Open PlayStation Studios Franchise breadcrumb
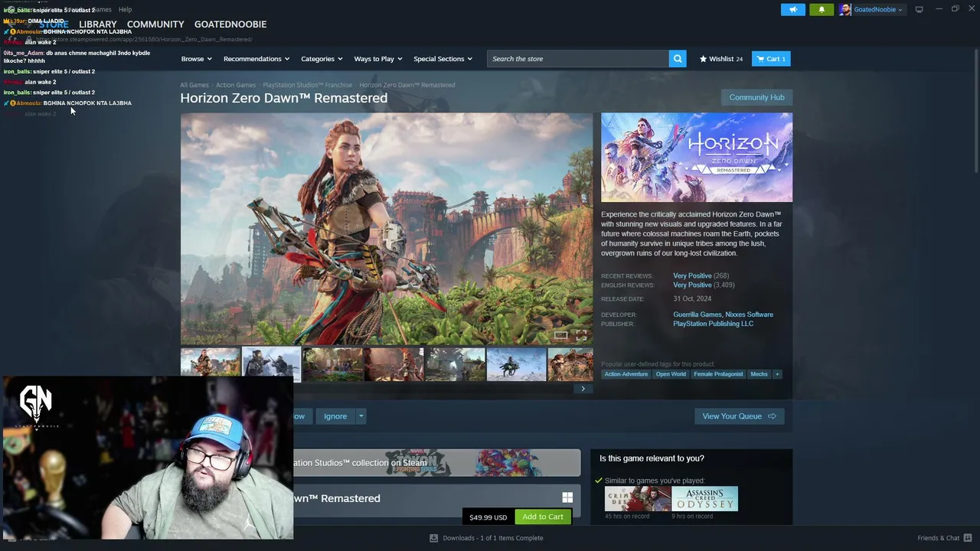 308,85
